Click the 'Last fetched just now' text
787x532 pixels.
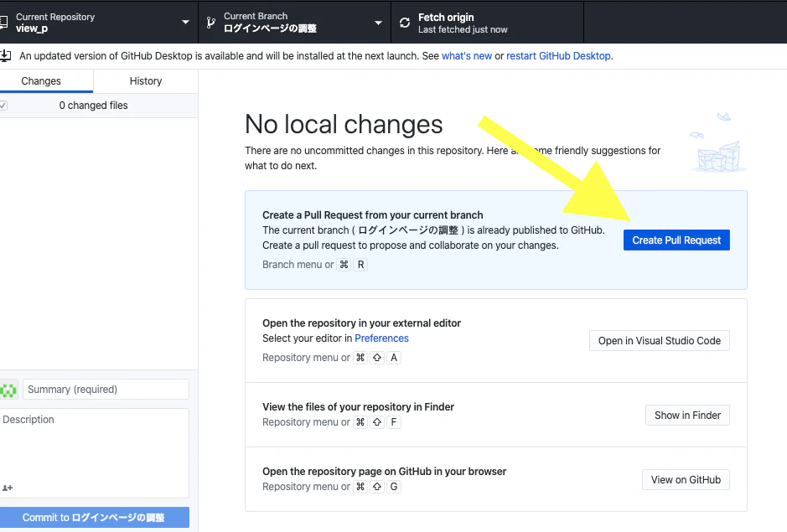(x=463, y=29)
